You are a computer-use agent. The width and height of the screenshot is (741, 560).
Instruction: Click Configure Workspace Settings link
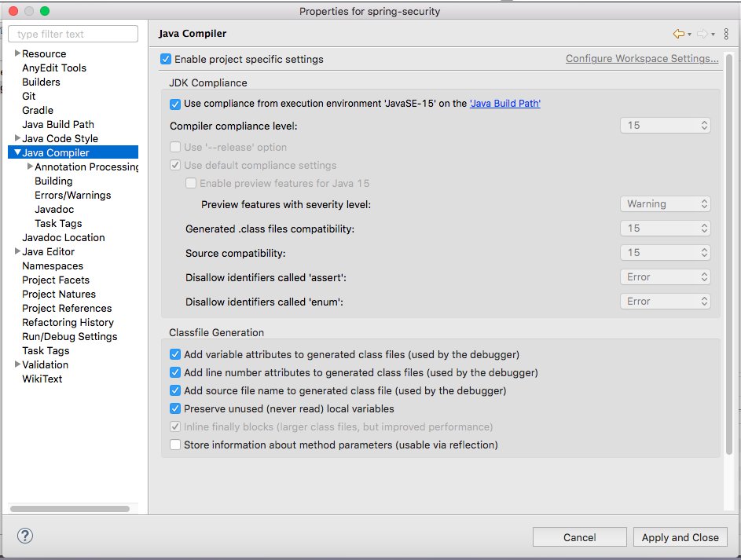[x=642, y=59]
